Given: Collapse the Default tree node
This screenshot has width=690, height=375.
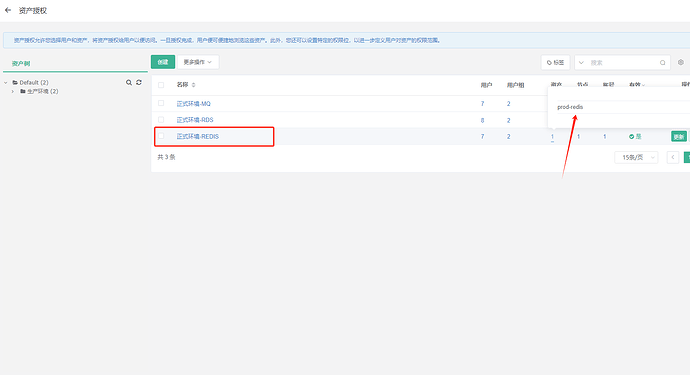Looking at the screenshot, I should pyautogui.click(x=6, y=82).
